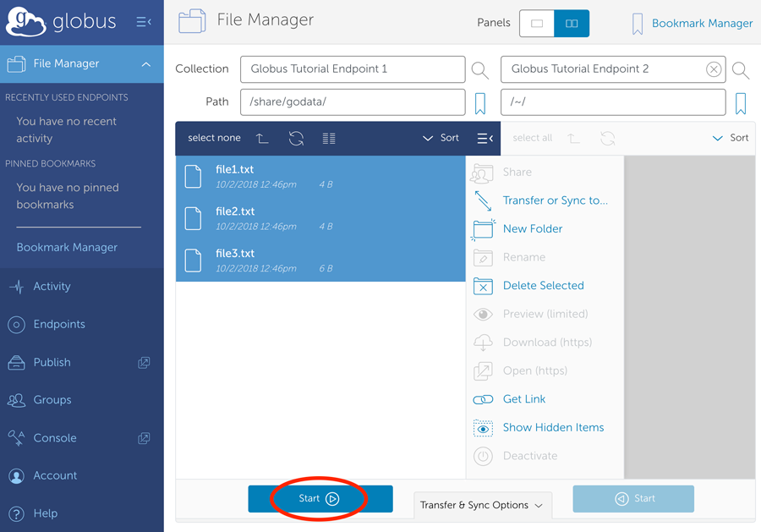
Task: Click the header bookmark icon
Action: pos(638,24)
